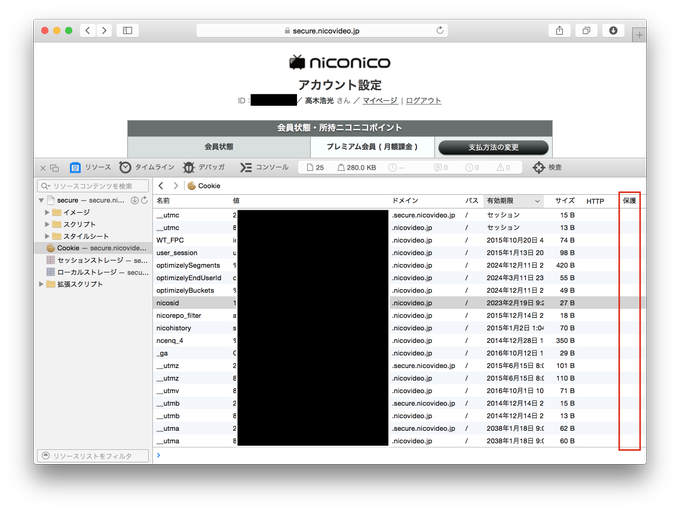Toggle sort on 有効期限 column header
This screenshot has height=512, width=680.
coord(513,201)
